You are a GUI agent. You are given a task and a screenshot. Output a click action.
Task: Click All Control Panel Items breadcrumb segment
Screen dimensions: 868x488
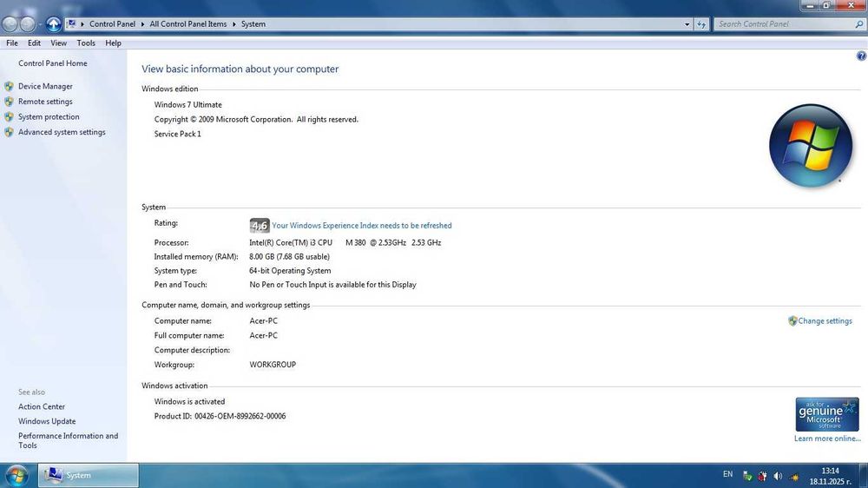coord(188,24)
